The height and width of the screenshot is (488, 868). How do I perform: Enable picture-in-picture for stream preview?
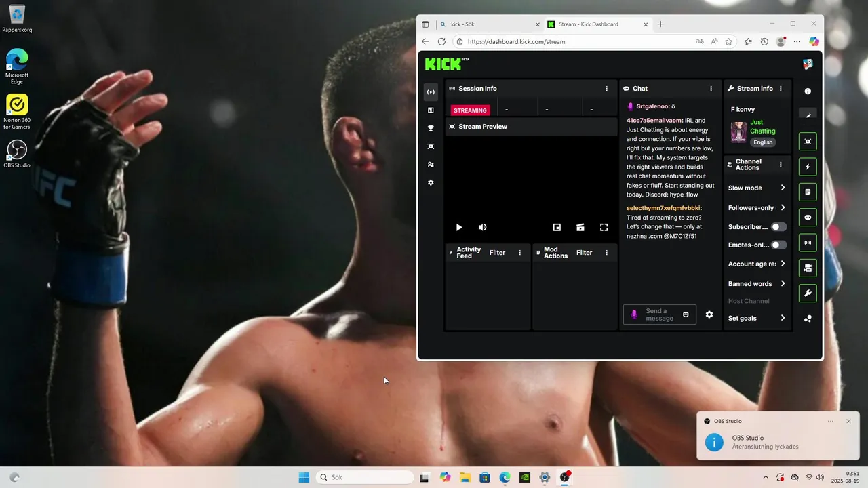tap(557, 228)
